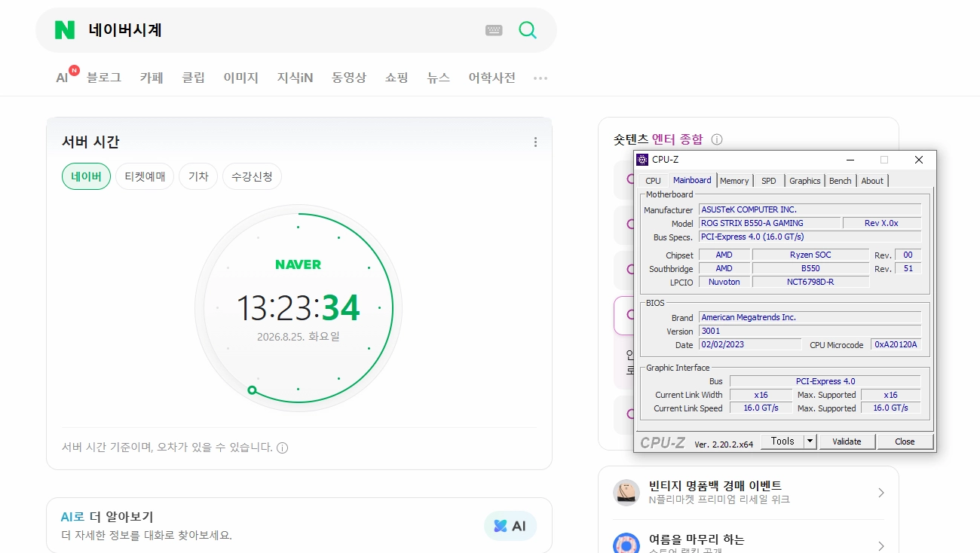Open the 쇼핑 search tab
The image size is (980, 553).
pos(397,78)
